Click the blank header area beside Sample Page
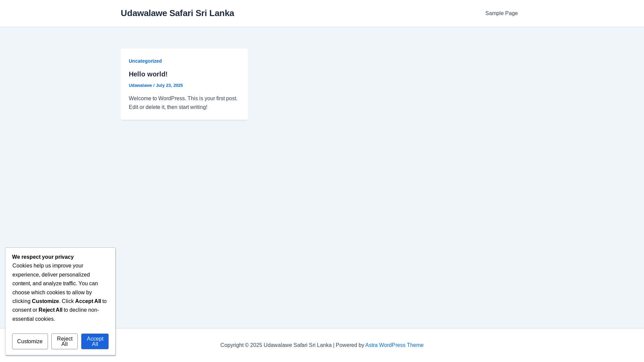 (359, 13)
